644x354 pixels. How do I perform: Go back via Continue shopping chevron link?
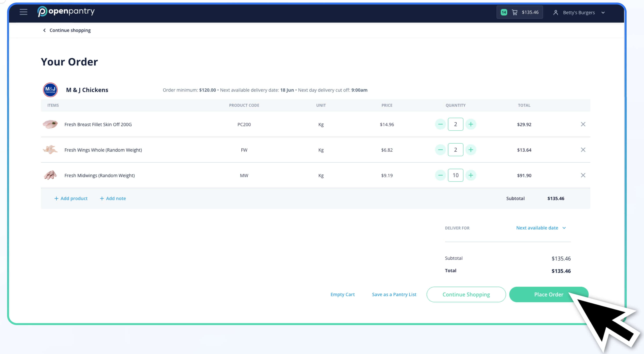pos(67,30)
